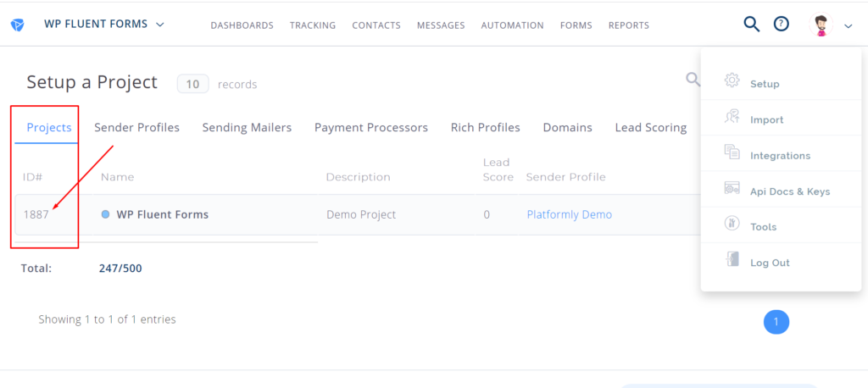Click the Demo Project description cell
Screen dimensions: 868x388
tap(361, 215)
